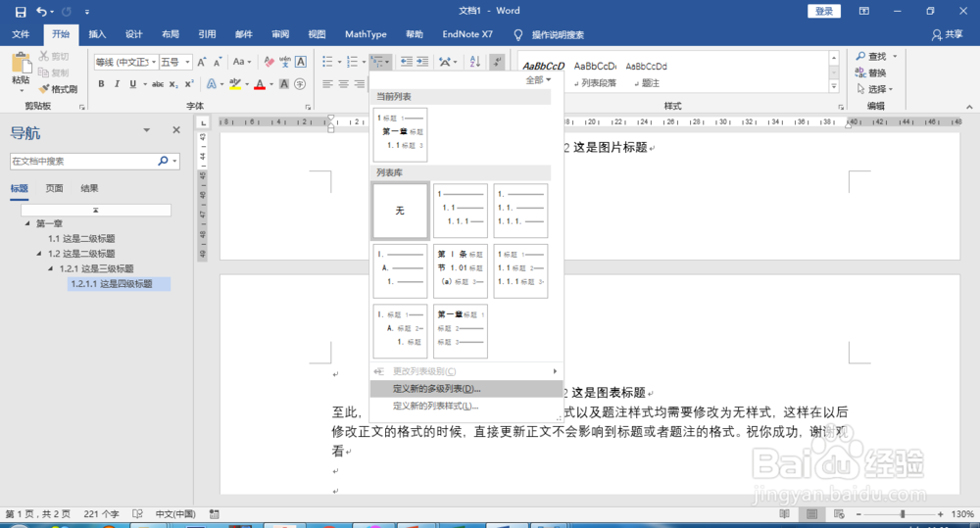
Task: Click the 替换 (Replace) button
Action: coord(870,72)
